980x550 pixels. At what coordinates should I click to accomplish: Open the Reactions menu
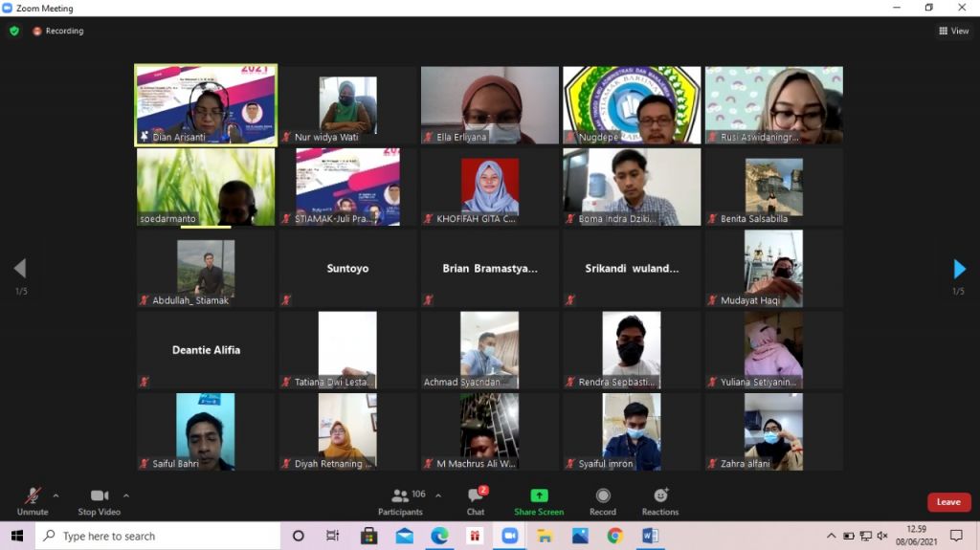[660, 495]
